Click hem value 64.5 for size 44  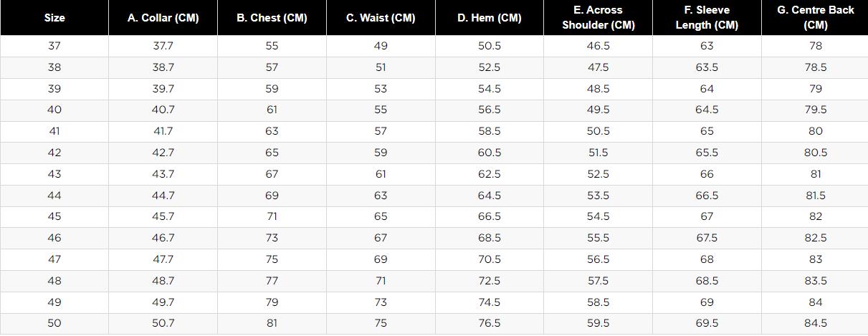(x=490, y=196)
